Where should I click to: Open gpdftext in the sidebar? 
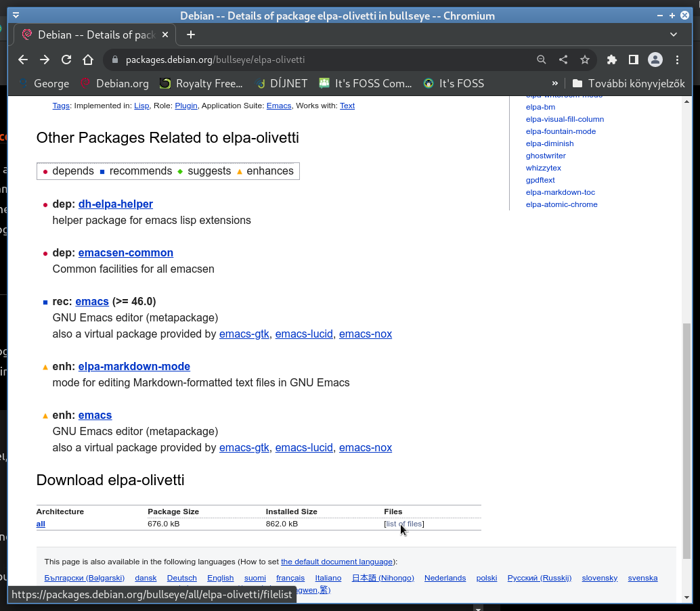[540, 180]
